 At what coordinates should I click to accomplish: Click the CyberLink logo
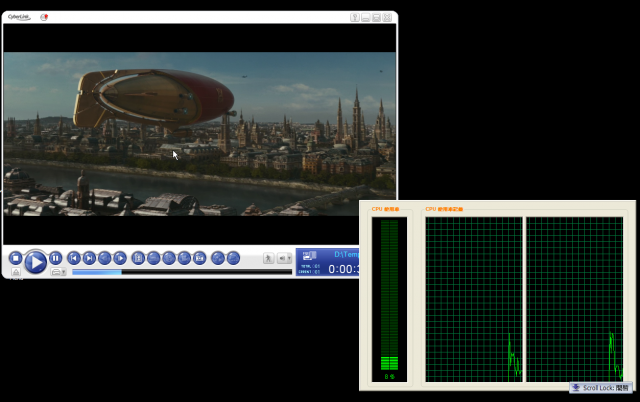(x=19, y=17)
